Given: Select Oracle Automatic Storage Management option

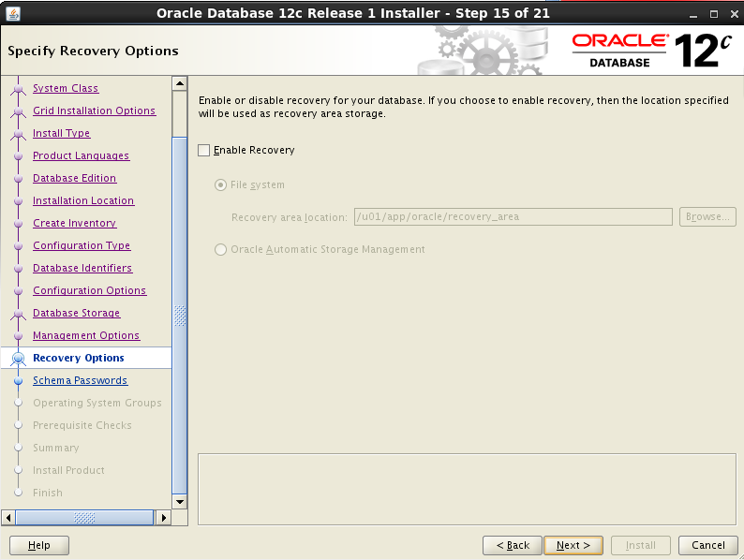Looking at the screenshot, I should (220, 249).
